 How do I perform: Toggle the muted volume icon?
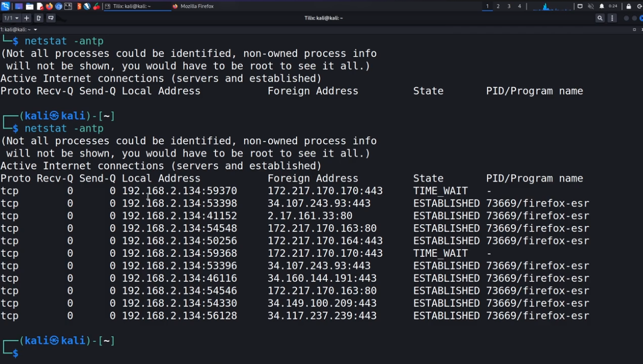[x=591, y=6]
